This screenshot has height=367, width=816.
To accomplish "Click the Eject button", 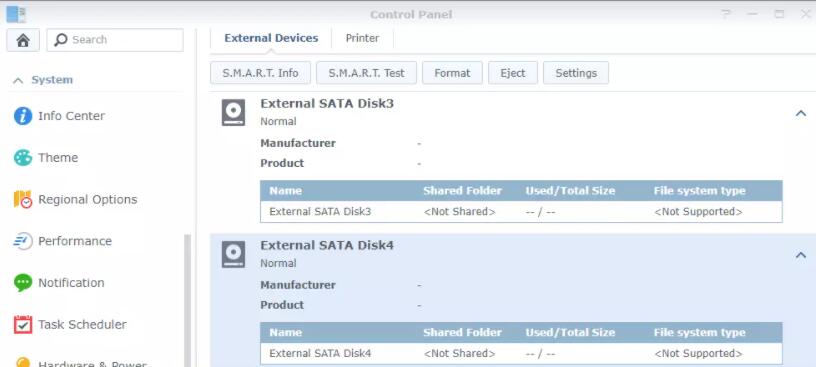I will point(513,73).
